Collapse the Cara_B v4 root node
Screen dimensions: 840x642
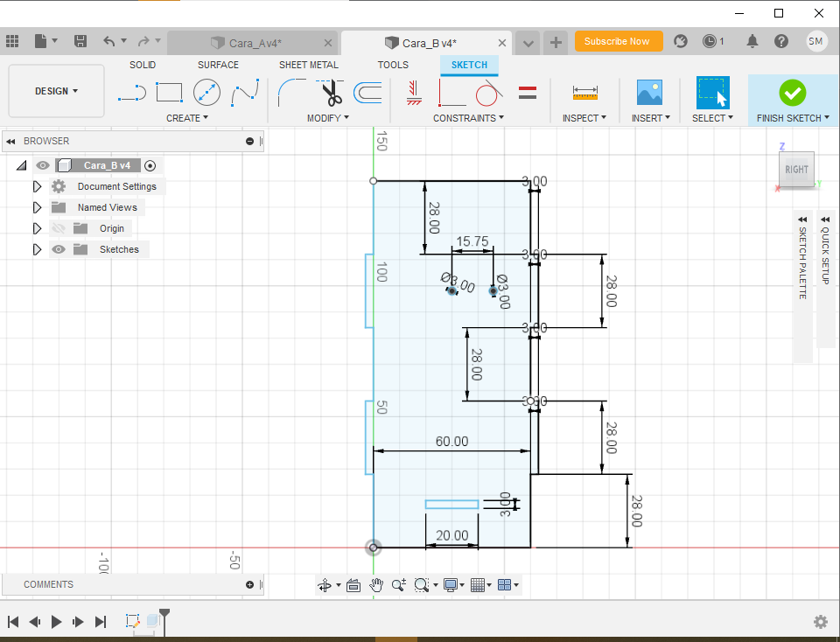click(21, 165)
